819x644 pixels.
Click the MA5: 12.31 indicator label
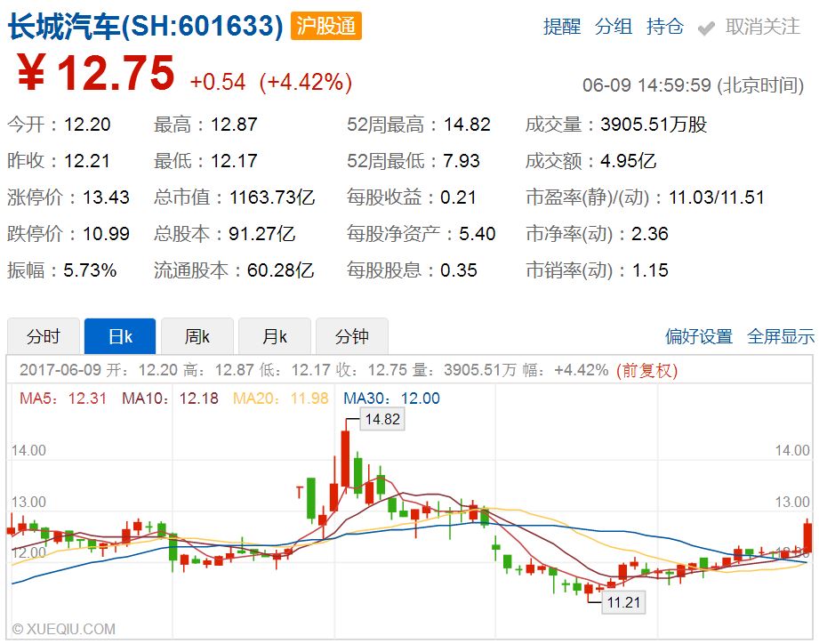click(x=62, y=398)
